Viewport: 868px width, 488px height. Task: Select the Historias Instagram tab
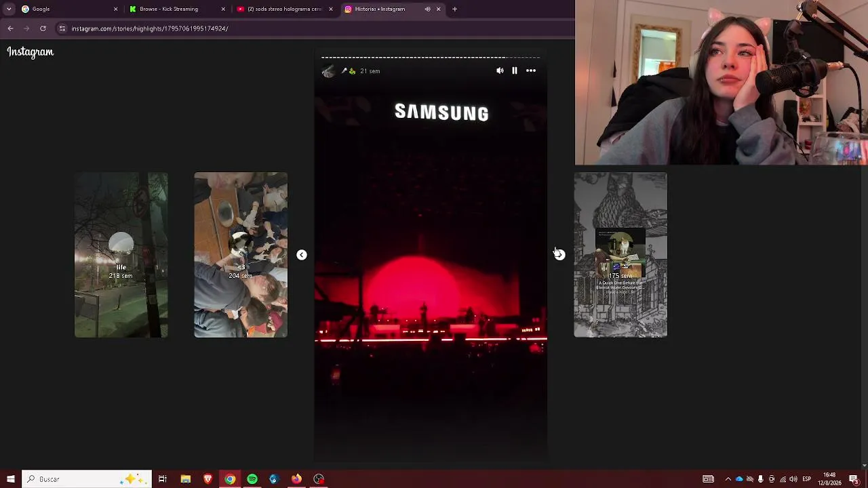(x=392, y=9)
